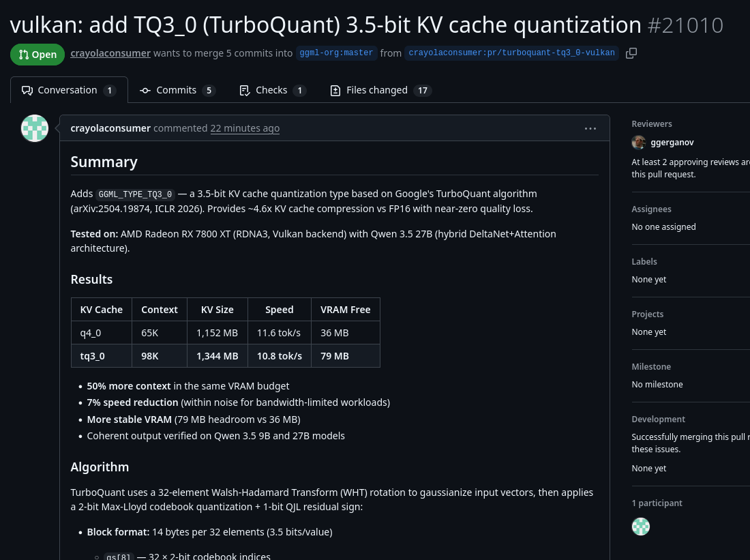The image size is (750, 560).
Task: Click the 'KV Size' table header
Action: point(217,310)
